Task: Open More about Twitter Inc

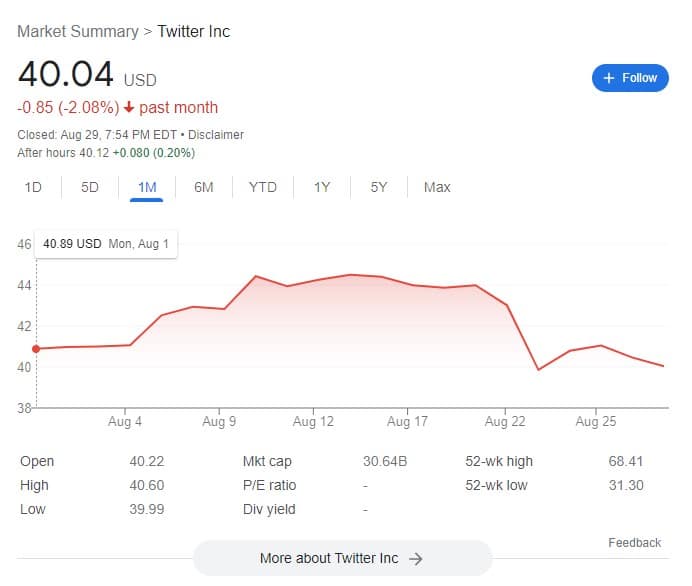Action: [x=342, y=558]
